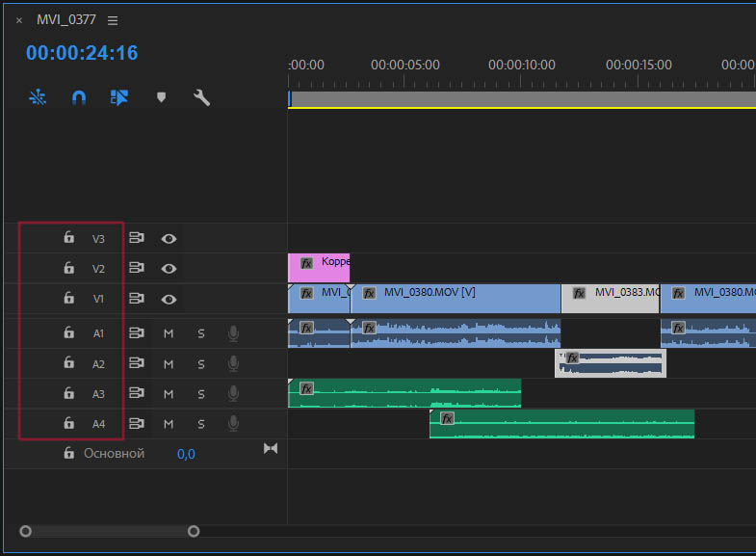Enable voice-over record microphone on A3
Image resolution: width=756 pixels, height=556 pixels.
point(233,393)
